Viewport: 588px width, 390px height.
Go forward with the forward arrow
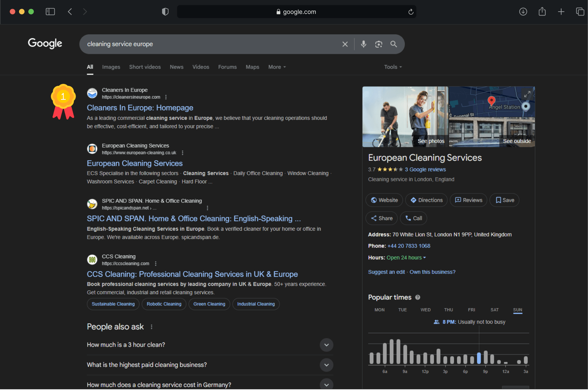[85, 12]
